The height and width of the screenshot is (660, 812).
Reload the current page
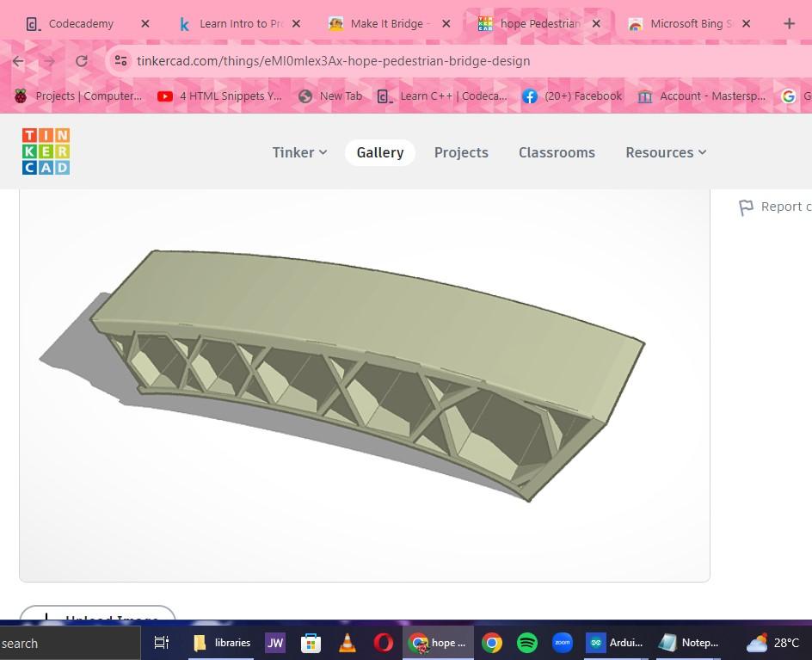tap(82, 61)
